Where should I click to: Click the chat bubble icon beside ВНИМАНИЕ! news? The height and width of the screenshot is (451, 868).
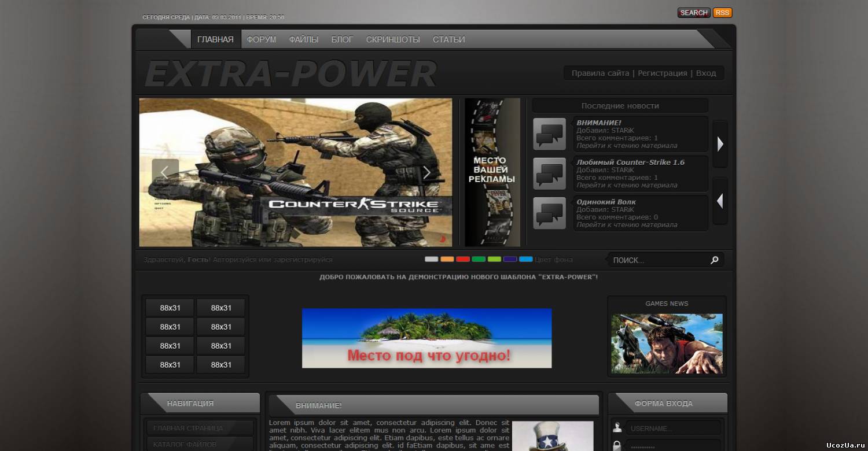point(549,134)
